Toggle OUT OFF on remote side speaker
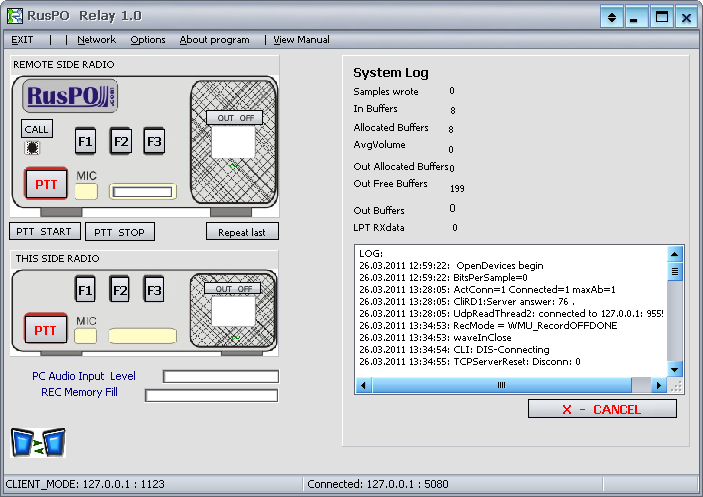This screenshot has width=703, height=497. (235, 118)
